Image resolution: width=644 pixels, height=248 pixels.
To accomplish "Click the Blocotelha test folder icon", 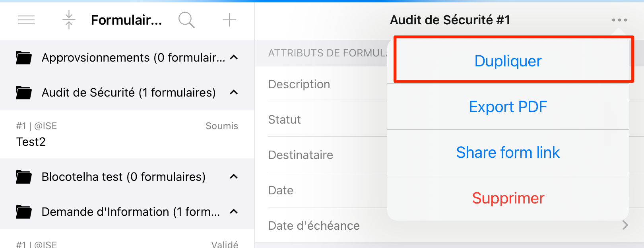I will (24, 177).
